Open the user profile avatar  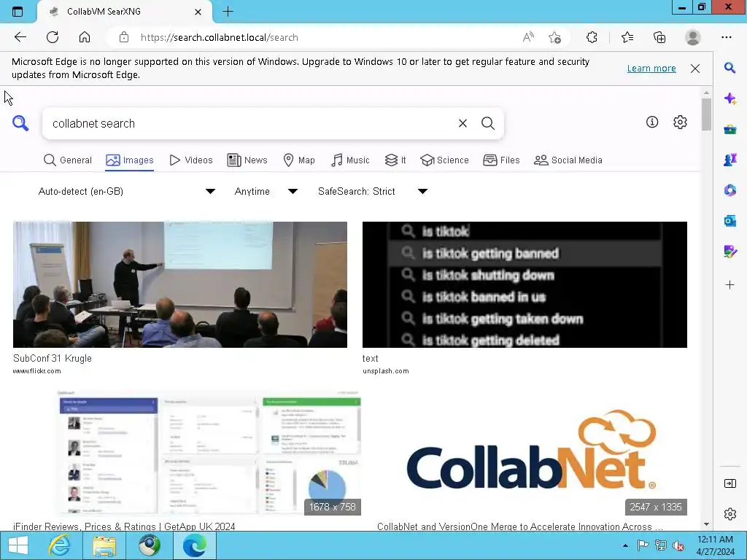tap(693, 37)
